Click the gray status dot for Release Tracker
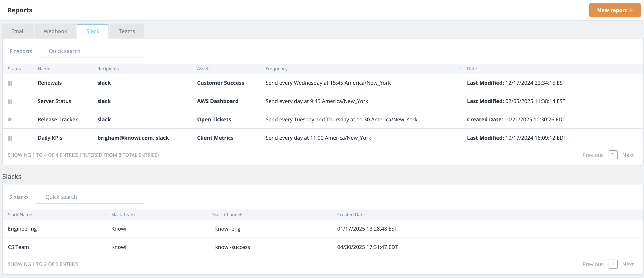The width and height of the screenshot is (644, 278). tap(10, 119)
